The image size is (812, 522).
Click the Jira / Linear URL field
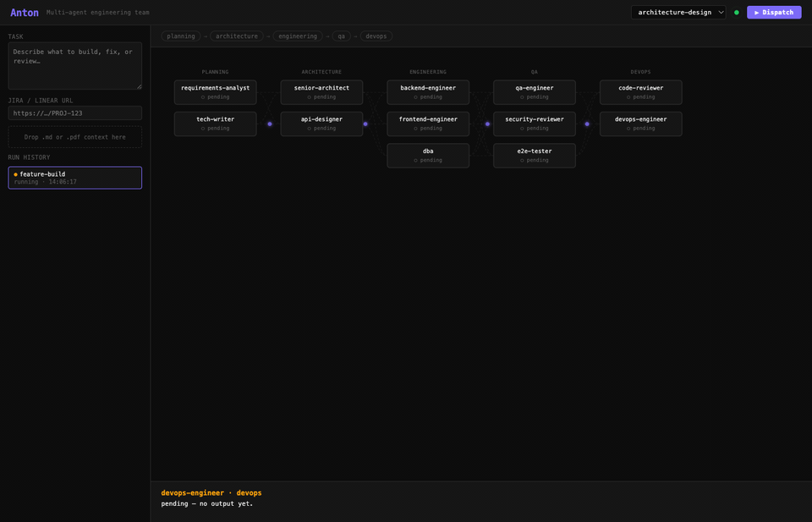click(75, 113)
